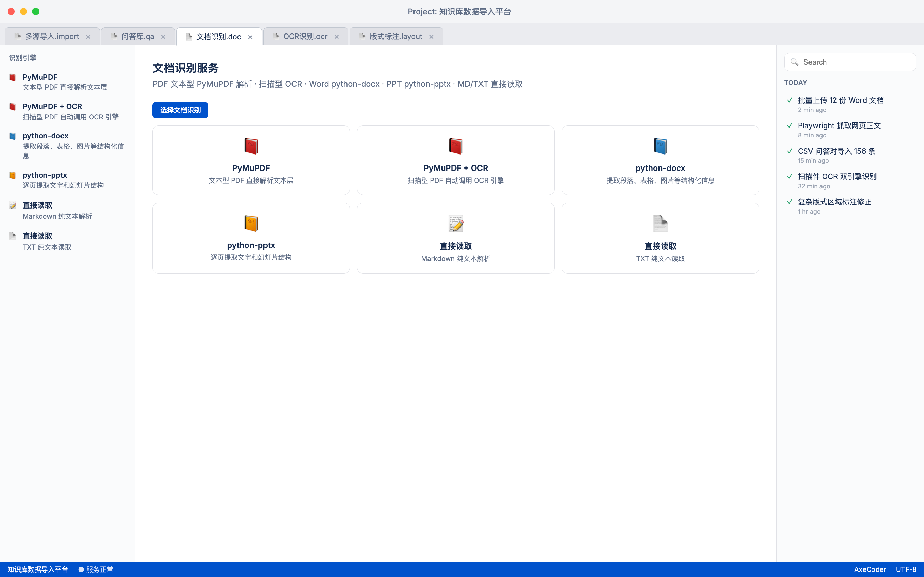The height and width of the screenshot is (577, 924).
Task: Click the PyMuPDF title on its card
Action: click(251, 168)
